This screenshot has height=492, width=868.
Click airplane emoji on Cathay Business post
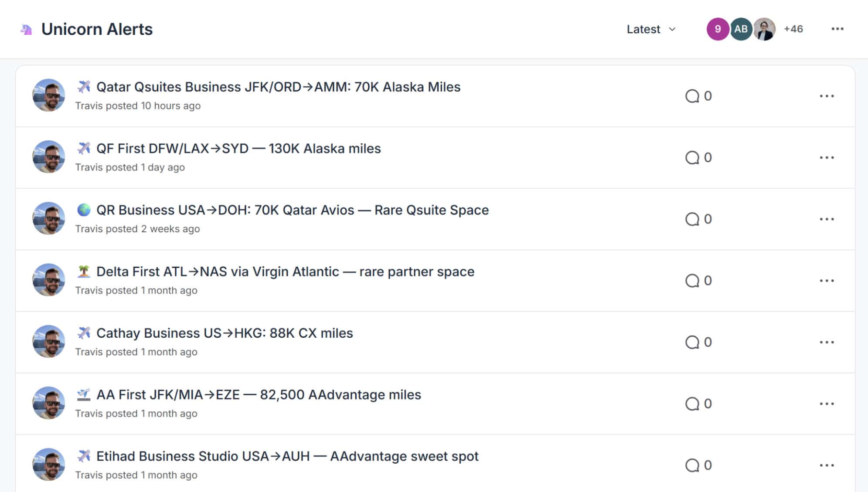coord(84,333)
